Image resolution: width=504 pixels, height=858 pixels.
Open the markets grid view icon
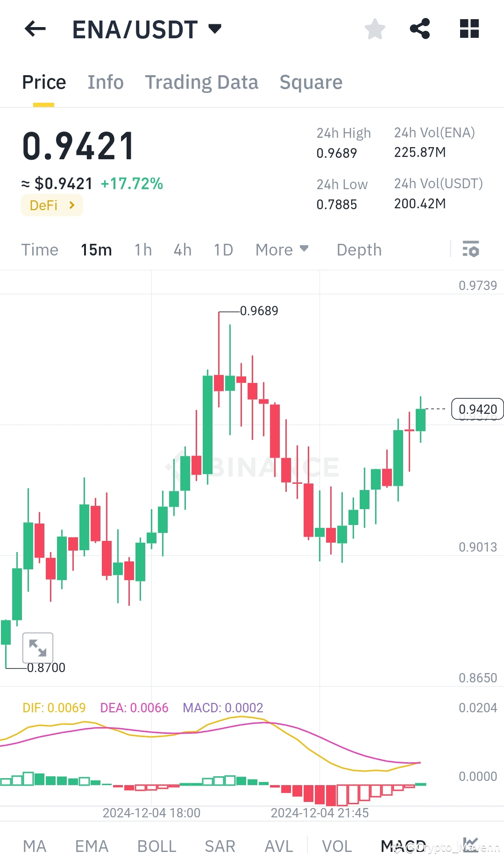click(469, 29)
